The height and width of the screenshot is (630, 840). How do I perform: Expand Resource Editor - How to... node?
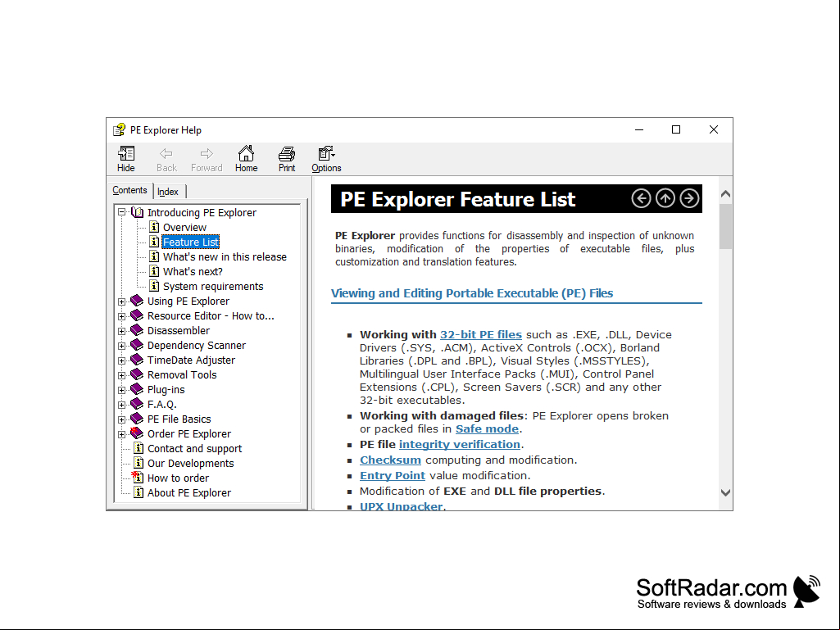(121, 316)
